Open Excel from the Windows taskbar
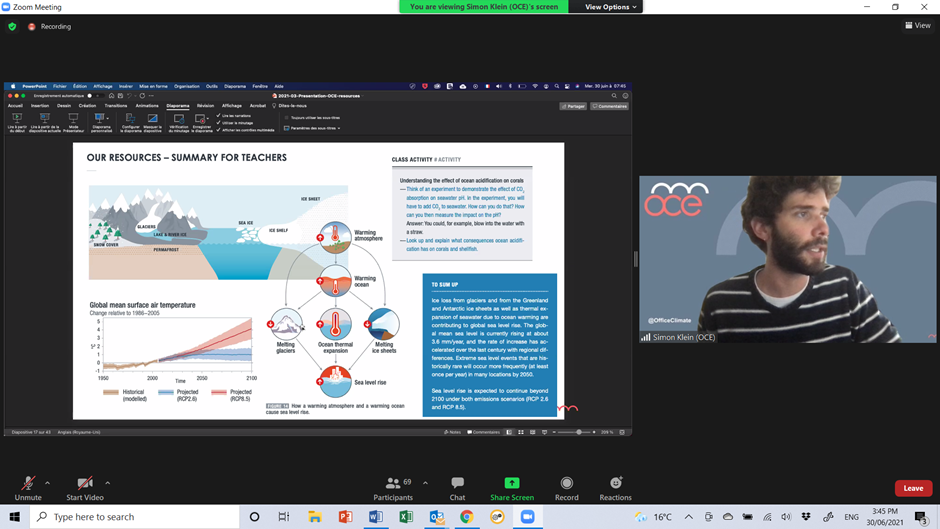Screen dimensions: 940x529 [406, 517]
